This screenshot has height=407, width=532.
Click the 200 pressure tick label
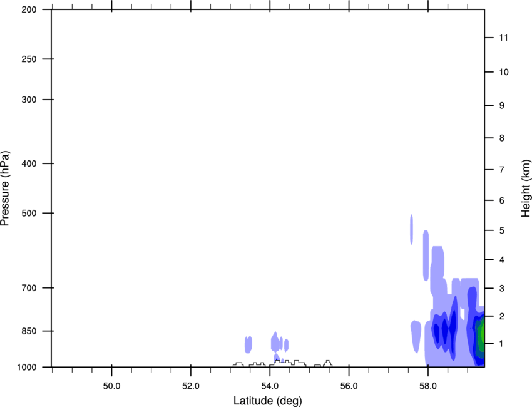coord(29,9)
